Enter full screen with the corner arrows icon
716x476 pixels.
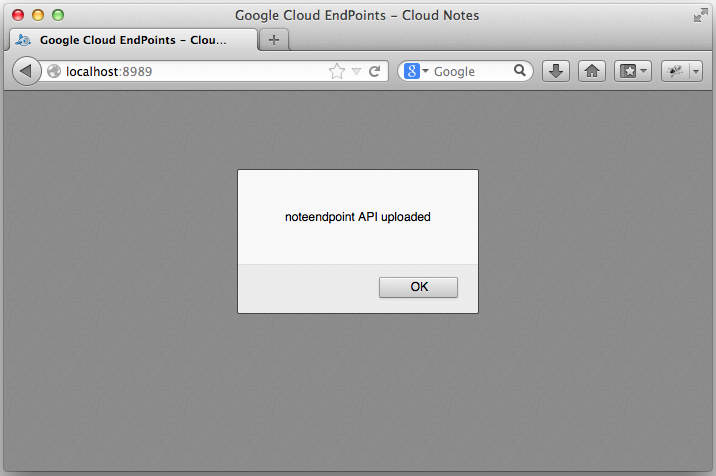pos(700,15)
